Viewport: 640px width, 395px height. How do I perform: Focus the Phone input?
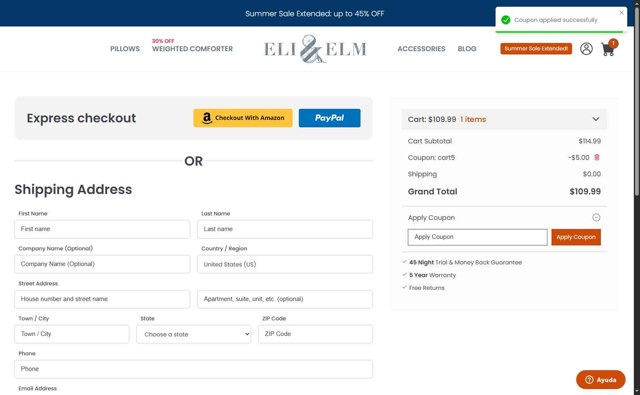click(193, 369)
